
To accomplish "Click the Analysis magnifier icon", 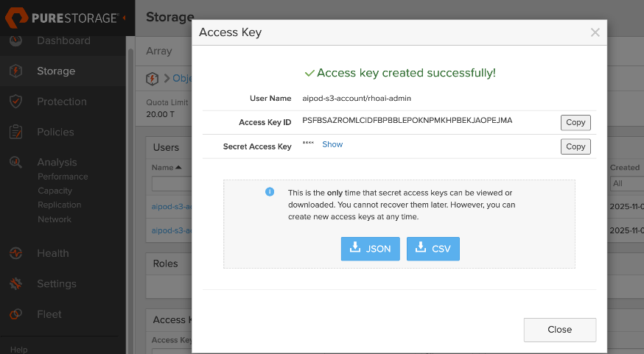I will [15, 162].
